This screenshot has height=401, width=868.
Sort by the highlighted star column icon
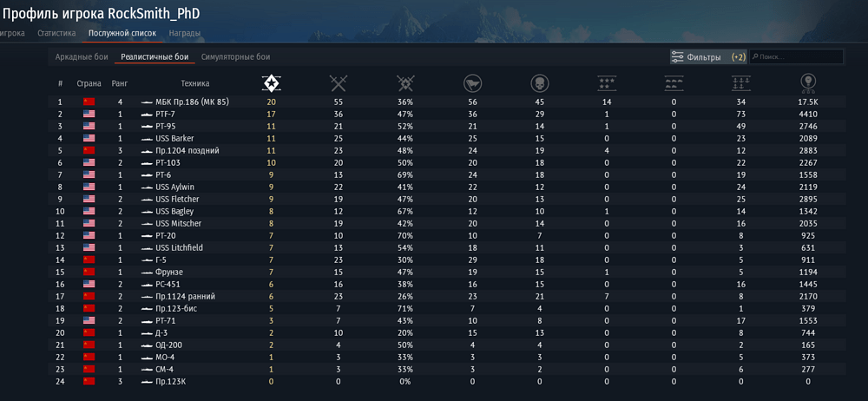point(272,83)
